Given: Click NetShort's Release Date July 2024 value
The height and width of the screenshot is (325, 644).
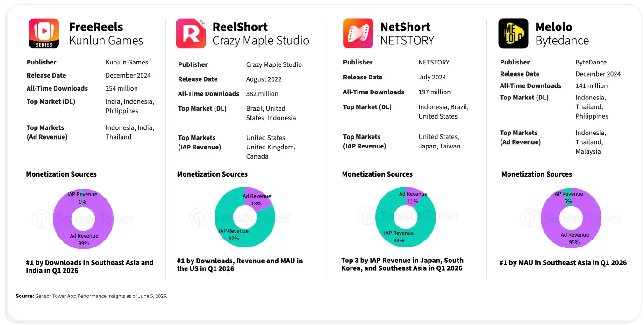Looking at the screenshot, I should tap(432, 77).
